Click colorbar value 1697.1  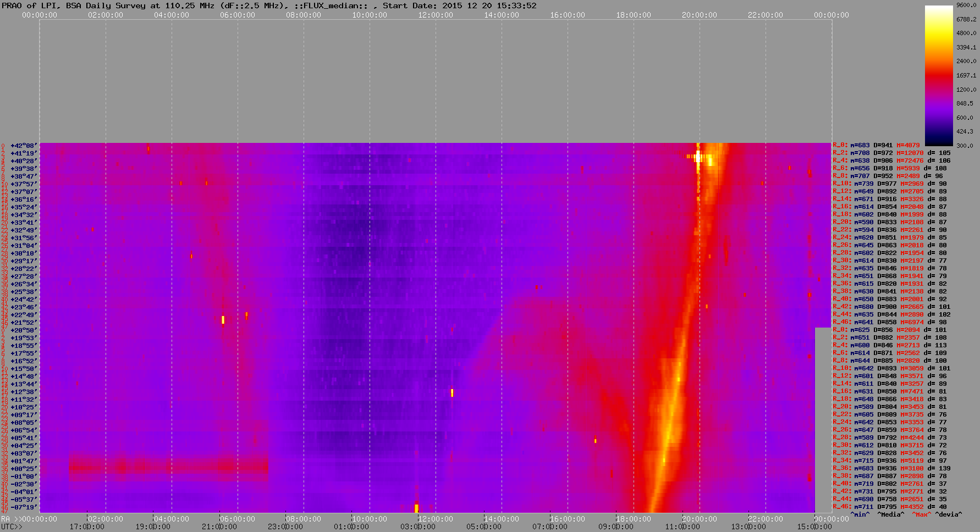click(x=966, y=75)
